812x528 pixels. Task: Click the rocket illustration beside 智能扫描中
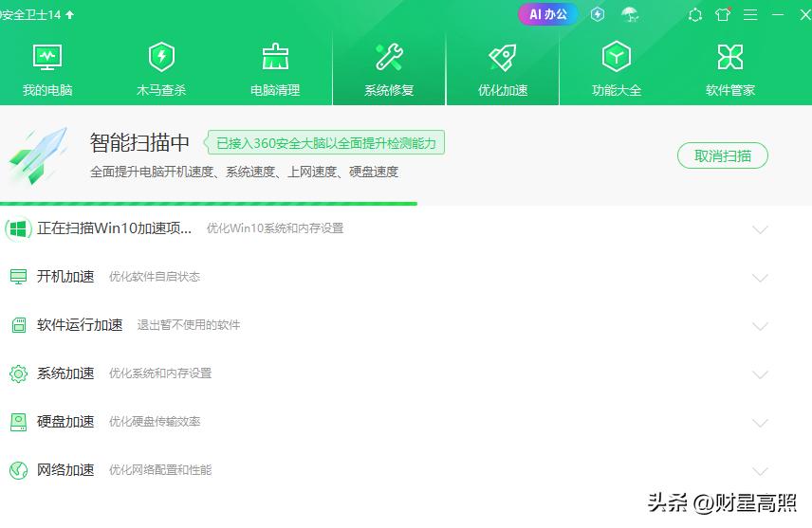pyautogui.click(x=38, y=155)
